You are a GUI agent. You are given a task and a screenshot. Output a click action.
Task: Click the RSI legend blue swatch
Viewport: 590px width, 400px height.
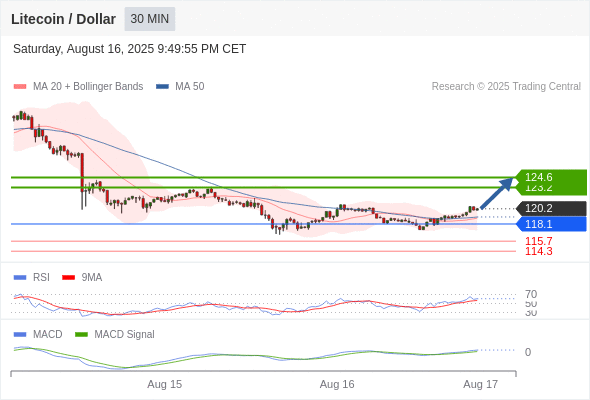(x=20, y=278)
